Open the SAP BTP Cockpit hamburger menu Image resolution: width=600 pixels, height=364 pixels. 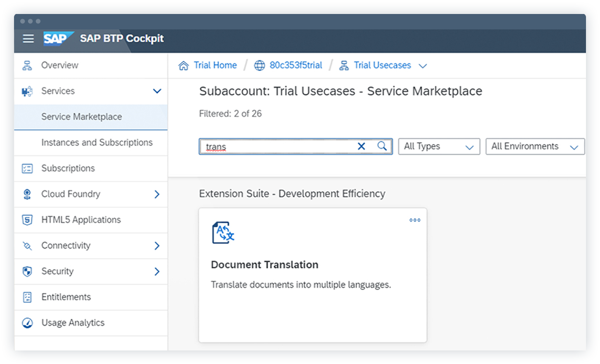click(28, 39)
